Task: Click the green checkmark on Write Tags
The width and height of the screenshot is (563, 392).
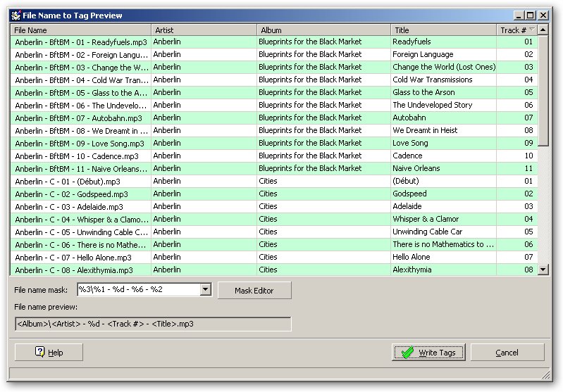Action: tap(406, 353)
